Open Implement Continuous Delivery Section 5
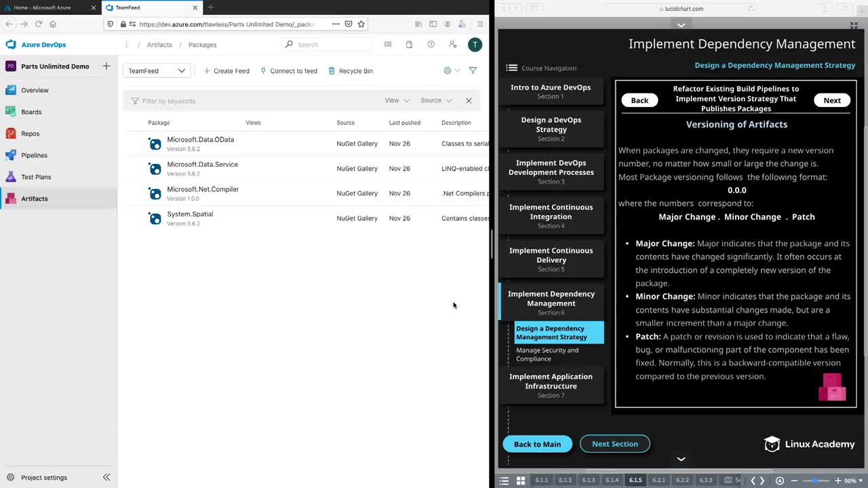This screenshot has height=488, width=868. (551, 260)
